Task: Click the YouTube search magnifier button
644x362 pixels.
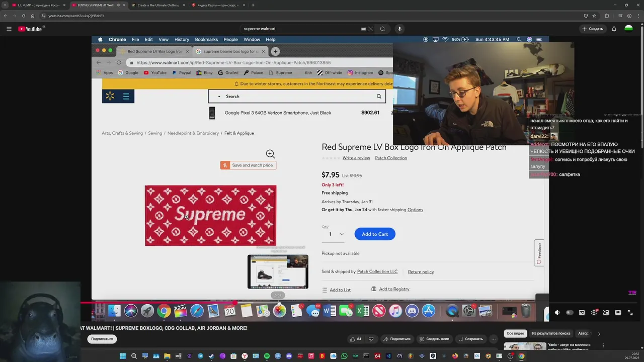Action: click(x=382, y=29)
